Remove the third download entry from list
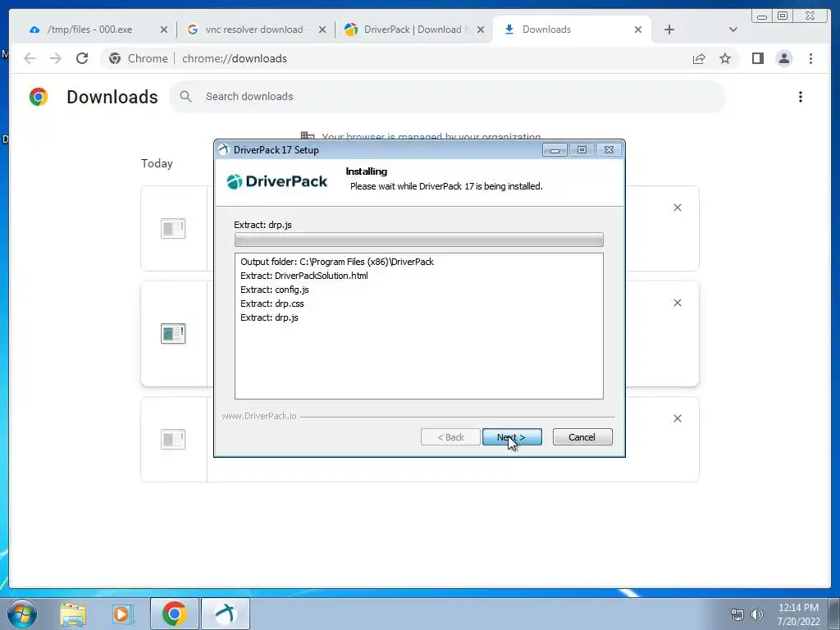This screenshot has height=630, width=840. (x=677, y=418)
